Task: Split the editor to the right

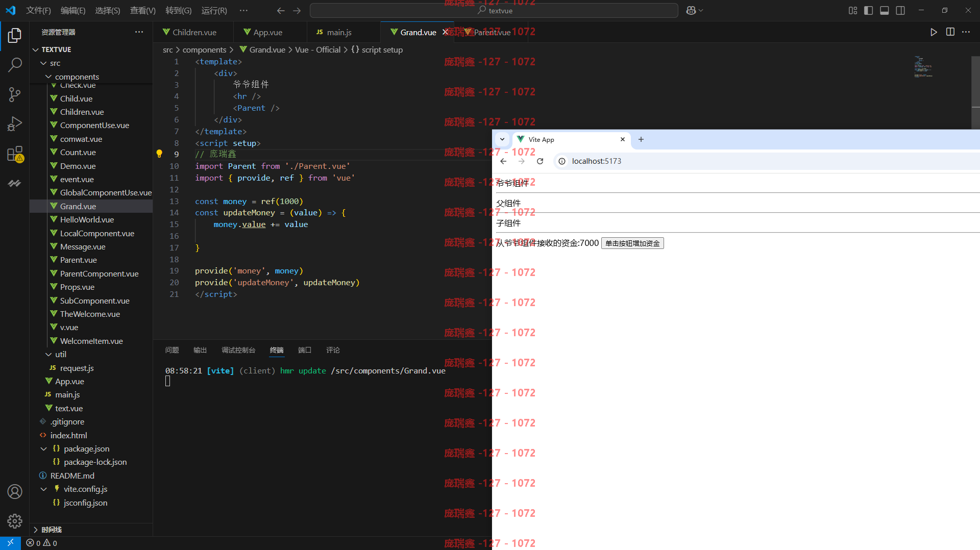Action: tap(950, 32)
